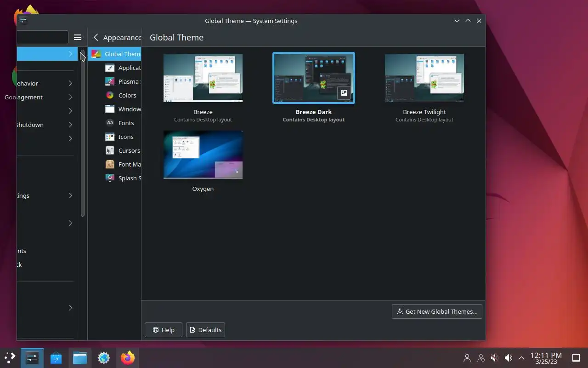Viewport: 588px width, 368px height.
Task: Open the Window Decorations entry icon
Action: pyautogui.click(x=110, y=109)
